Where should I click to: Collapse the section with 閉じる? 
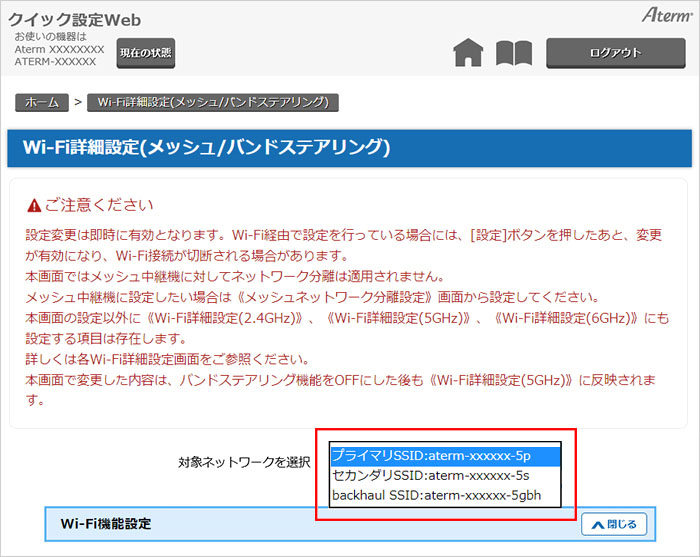[x=614, y=524]
